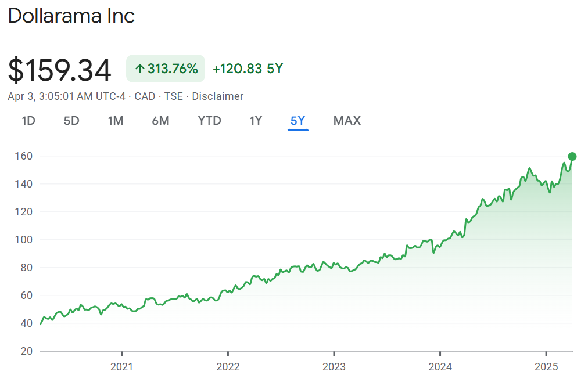
Task: Select the 1D time range tab
Action: point(28,121)
